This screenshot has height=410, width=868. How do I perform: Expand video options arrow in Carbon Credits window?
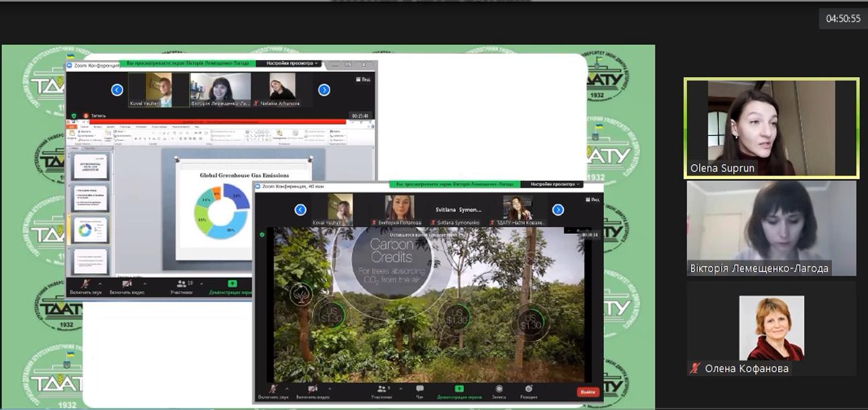pyautogui.click(x=329, y=388)
